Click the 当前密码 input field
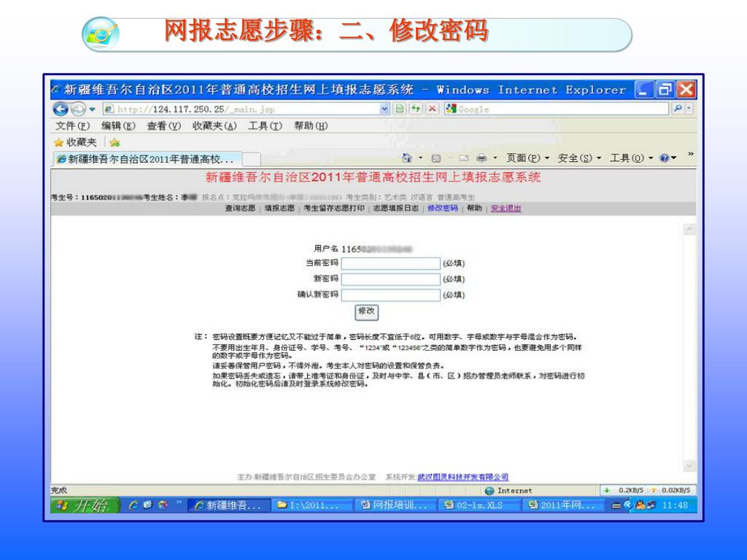747x560 pixels. (391, 263)
